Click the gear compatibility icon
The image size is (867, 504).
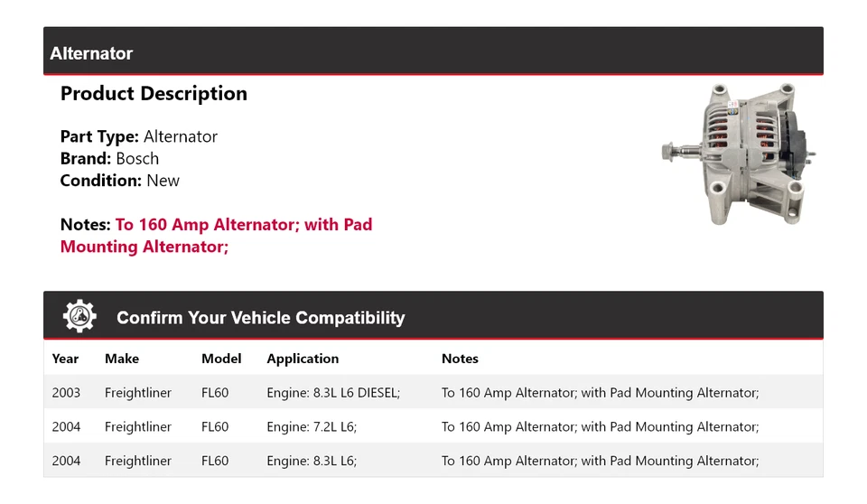pos(79,316)
